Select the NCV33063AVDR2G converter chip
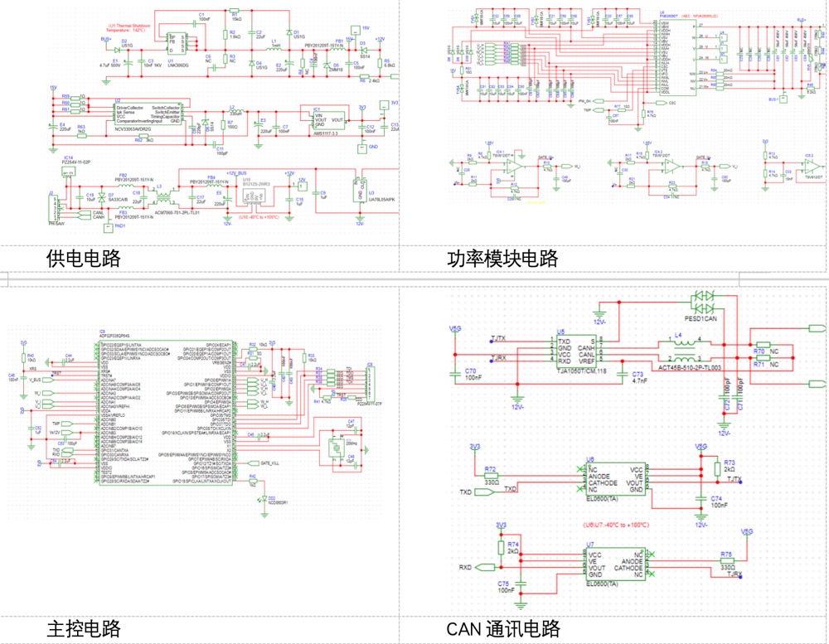 tap(148, 114)
